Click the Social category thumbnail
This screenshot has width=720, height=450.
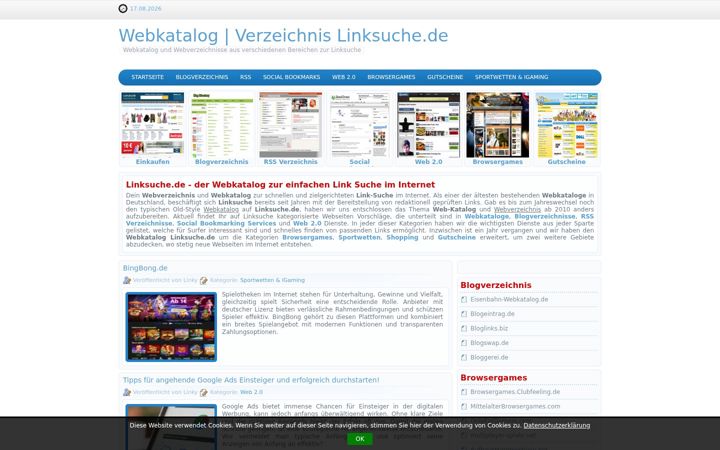coord(359,124)
